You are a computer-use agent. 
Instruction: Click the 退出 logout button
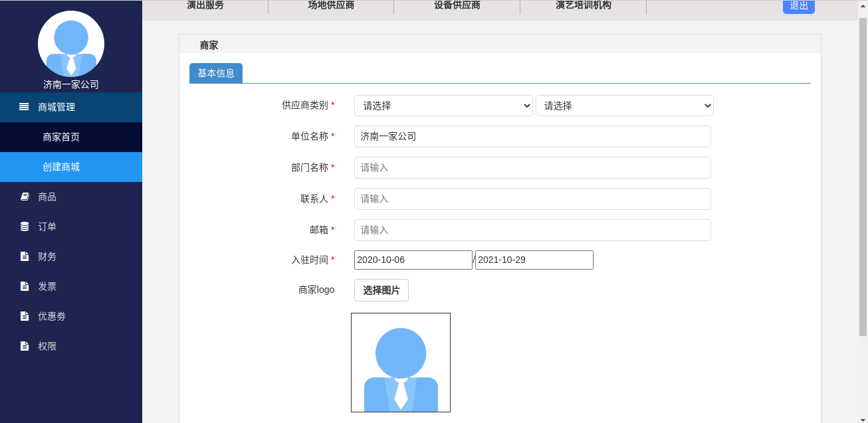coord(799,6)
